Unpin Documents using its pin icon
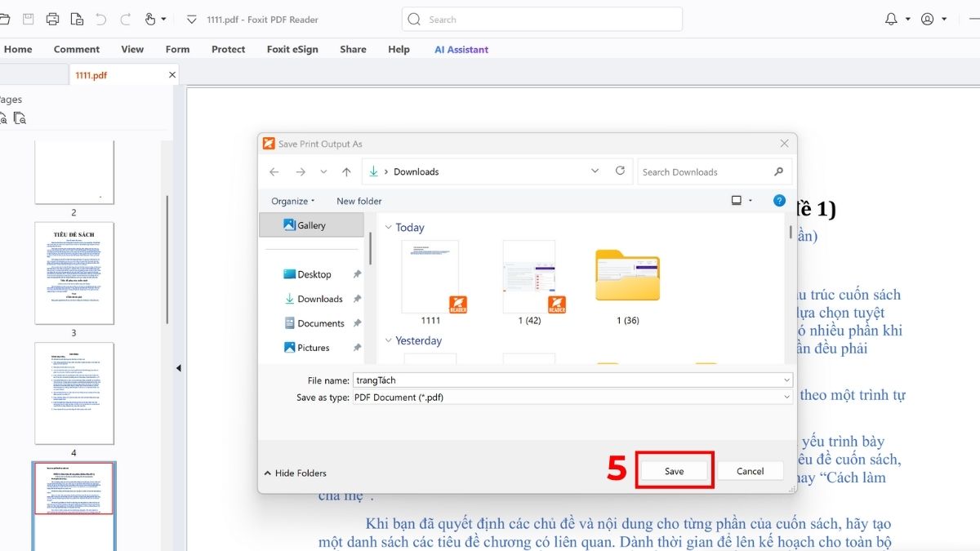The height and width of the screenshot is (551, 980). 356,323
